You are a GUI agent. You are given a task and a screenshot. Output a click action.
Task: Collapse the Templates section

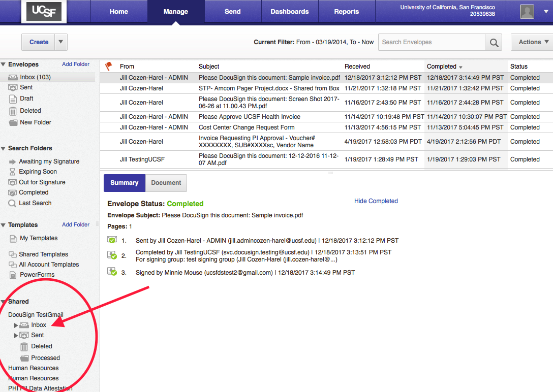(3, 225)
